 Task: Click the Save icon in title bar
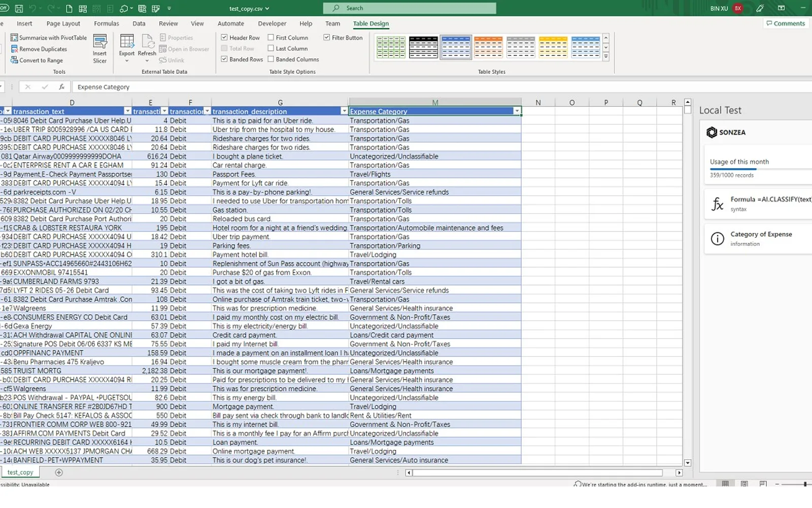point(19,9)
